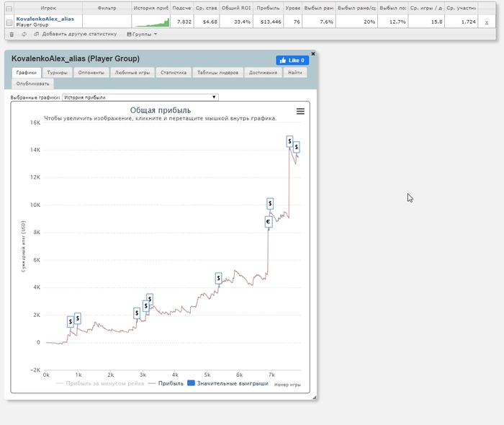Open the Статистика tab

click(174, 73)
